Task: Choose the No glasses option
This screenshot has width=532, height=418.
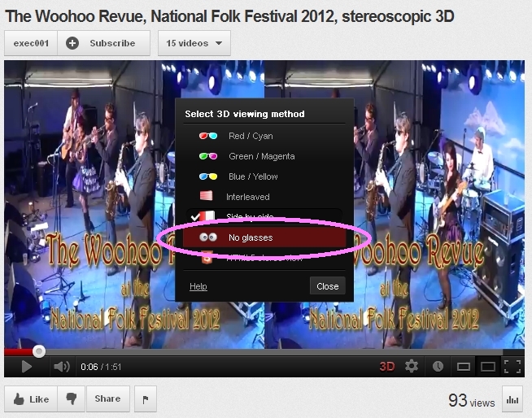Action: [264, 237]
